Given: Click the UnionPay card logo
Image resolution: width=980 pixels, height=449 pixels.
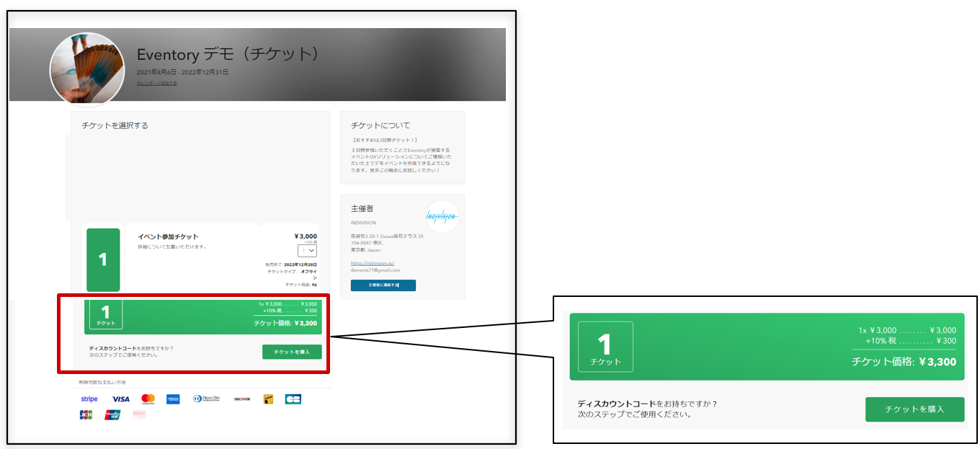Looking at the screenshot, I should coord(113,414).
